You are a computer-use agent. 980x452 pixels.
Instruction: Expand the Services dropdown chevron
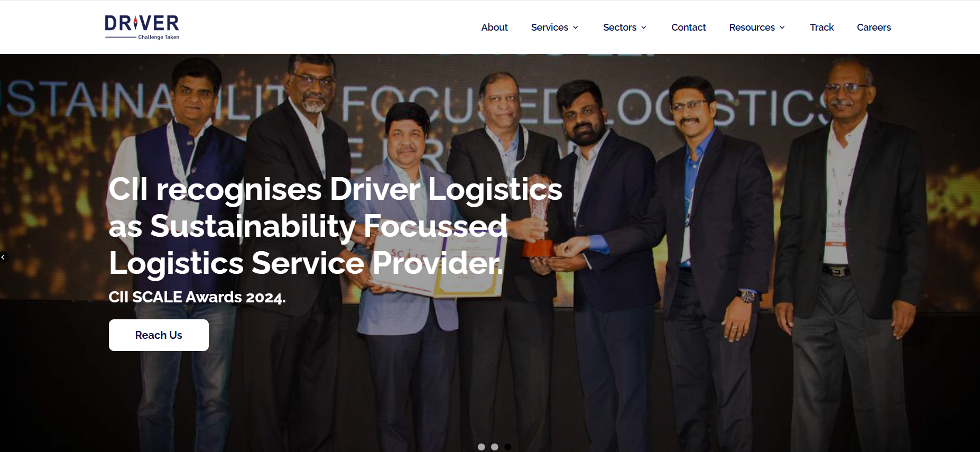click(576, 27)
